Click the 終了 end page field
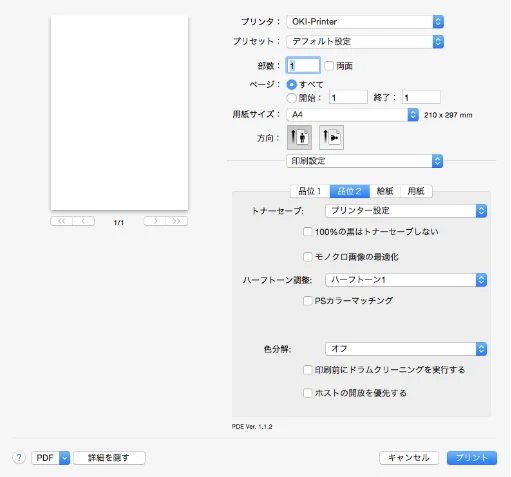The width and height of the screenshot is (511, 477). [x=421, y=97]
